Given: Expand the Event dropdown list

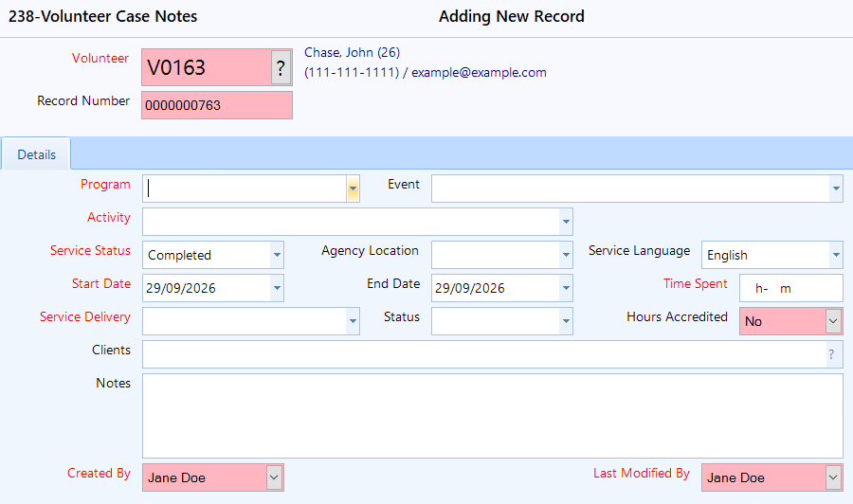Looking at the screenshot, I should pos(836,189).
